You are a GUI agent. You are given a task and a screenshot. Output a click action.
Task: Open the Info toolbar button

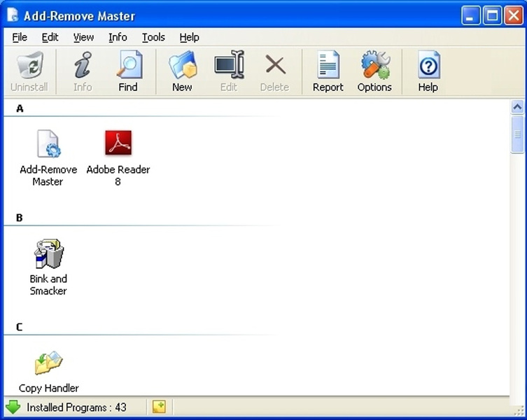pyautogui.click(x=83, y=71)
